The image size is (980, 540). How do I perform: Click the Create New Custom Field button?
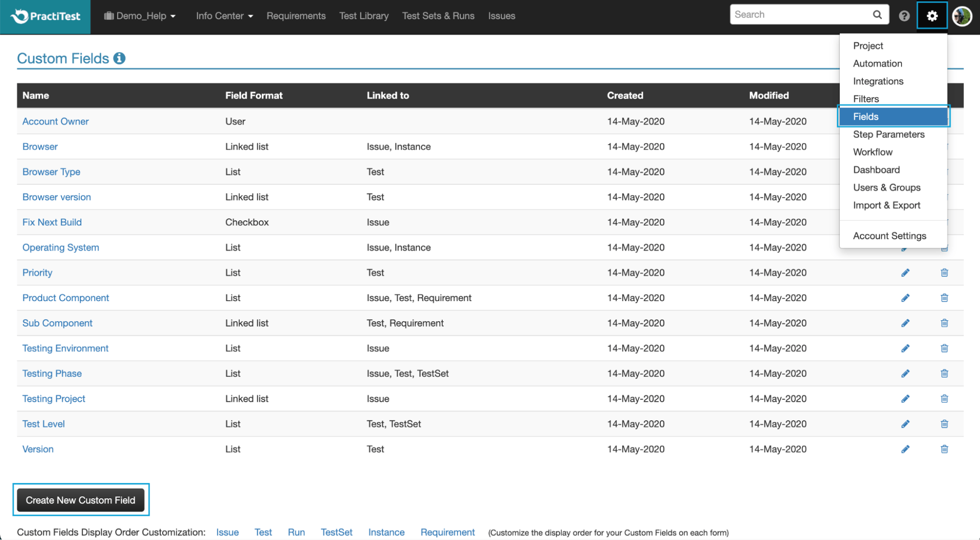(x=81, y=500)
